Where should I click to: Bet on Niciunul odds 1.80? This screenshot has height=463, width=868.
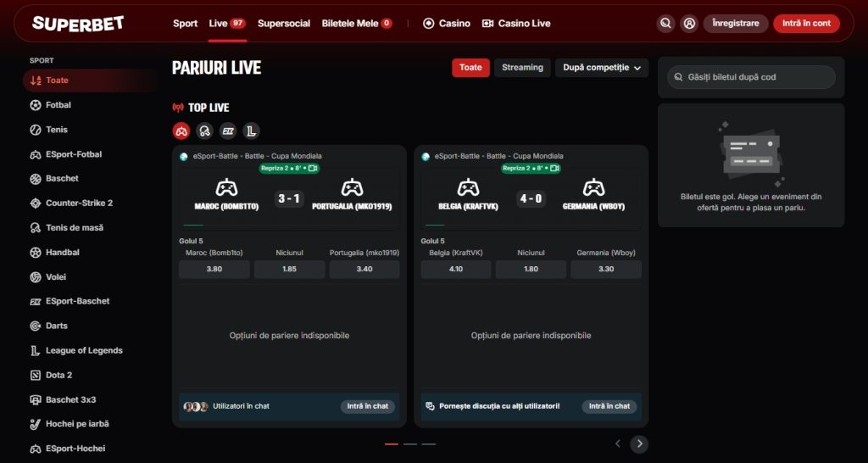point(531,269)
